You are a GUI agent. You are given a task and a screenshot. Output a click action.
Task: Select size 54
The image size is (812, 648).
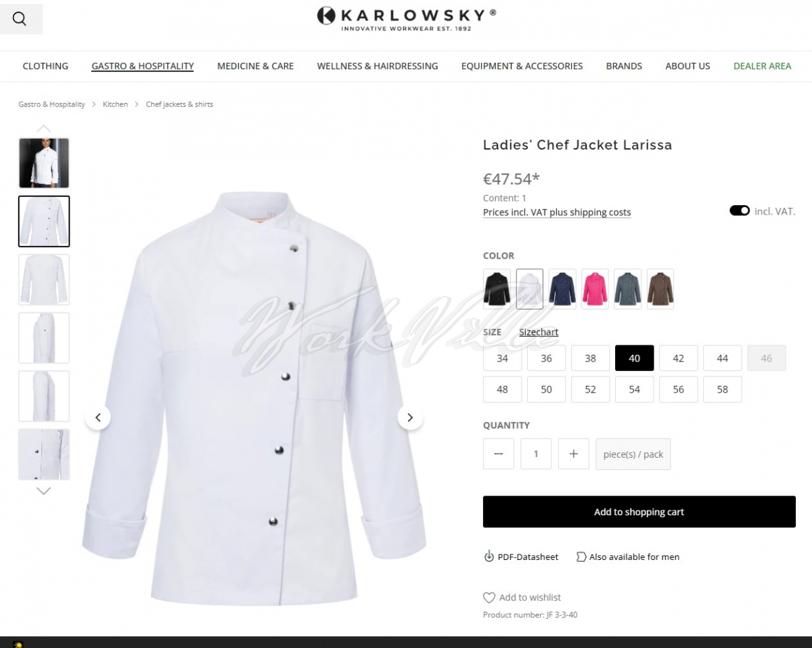point(634,389)
